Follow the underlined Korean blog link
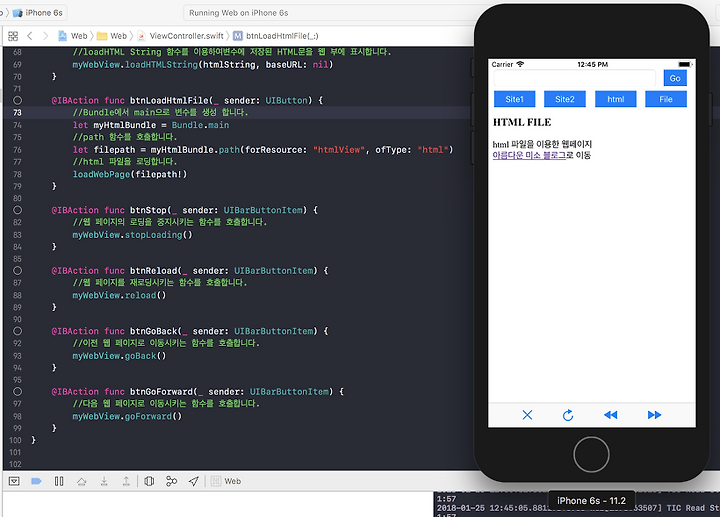Image resolution: width=720 pixels, height=517 pixels. point(529,155)
